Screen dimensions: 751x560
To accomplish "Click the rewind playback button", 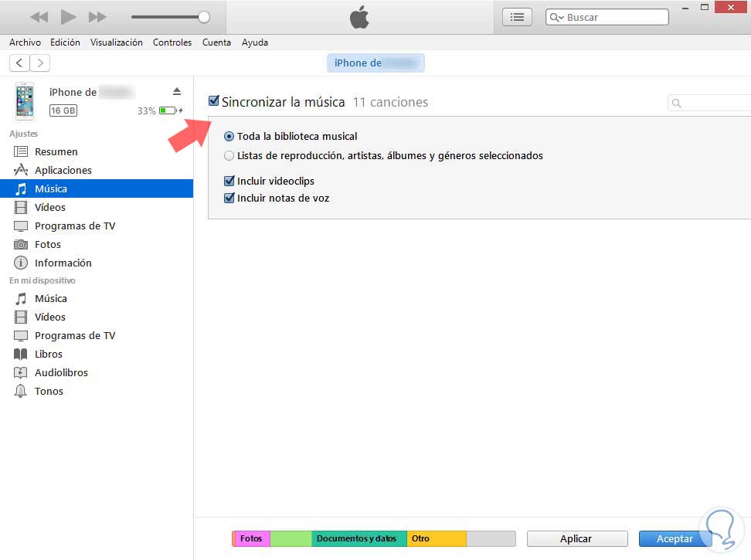I will pos(39,17).
